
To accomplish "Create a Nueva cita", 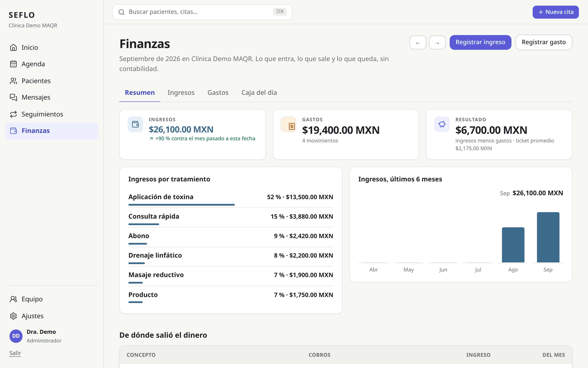I will (x=555, y=12).
